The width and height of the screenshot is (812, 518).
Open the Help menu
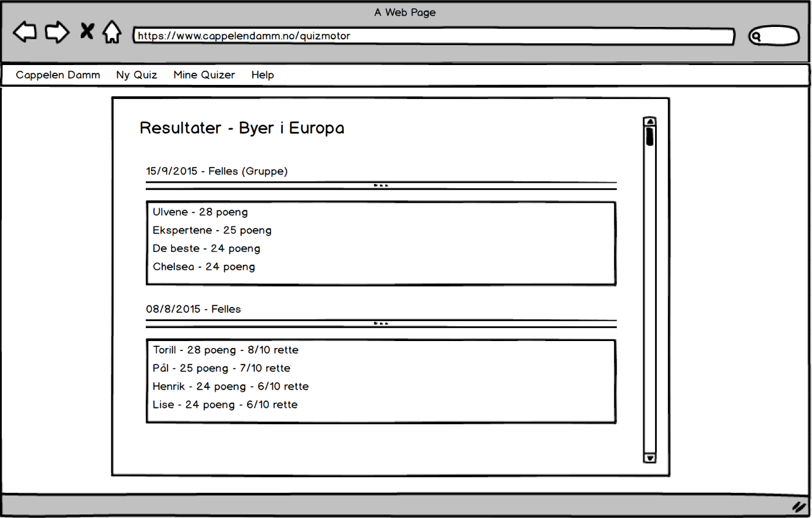pyautogui.click(x=263, y=75)
